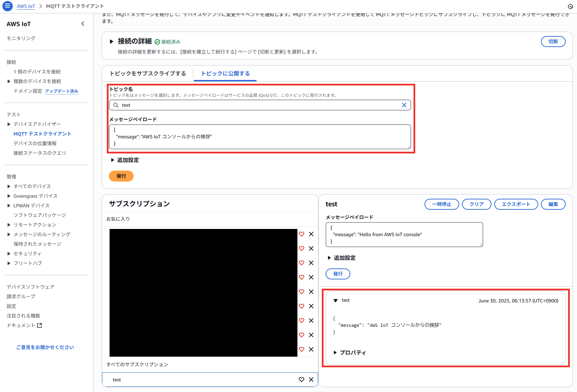The image size is (577, 392).
Task: Open MQTT テストクライアント in the sidebar
Action: click(x=42, y=134)
